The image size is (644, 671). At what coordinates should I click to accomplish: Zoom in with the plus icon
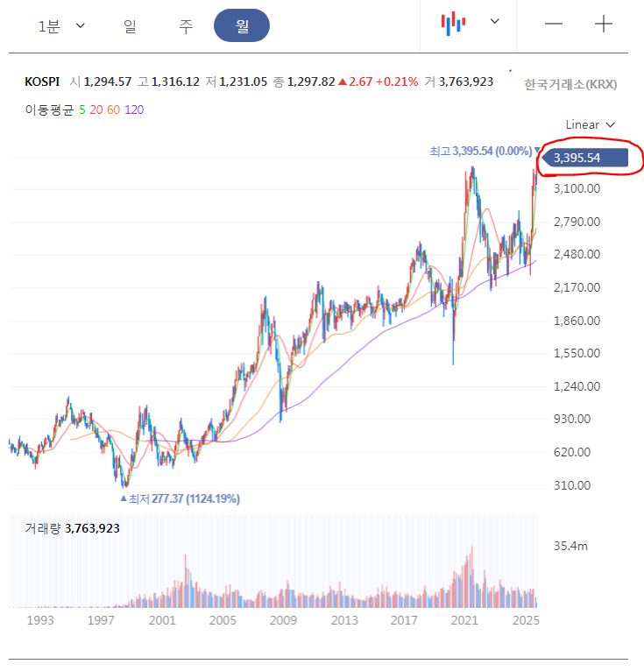604,24
